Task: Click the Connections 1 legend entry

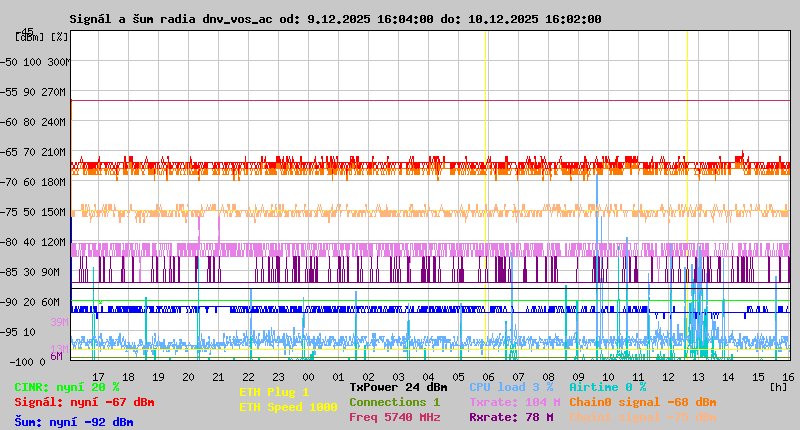Action: click(394, 402)
